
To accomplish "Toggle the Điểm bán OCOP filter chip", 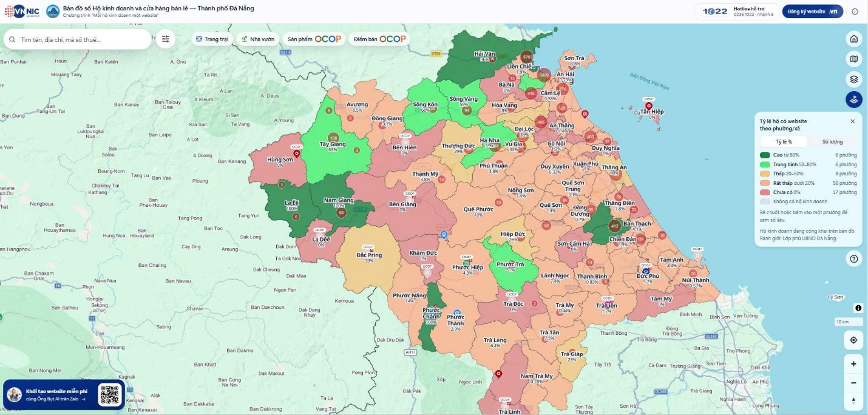I will 379,39.
